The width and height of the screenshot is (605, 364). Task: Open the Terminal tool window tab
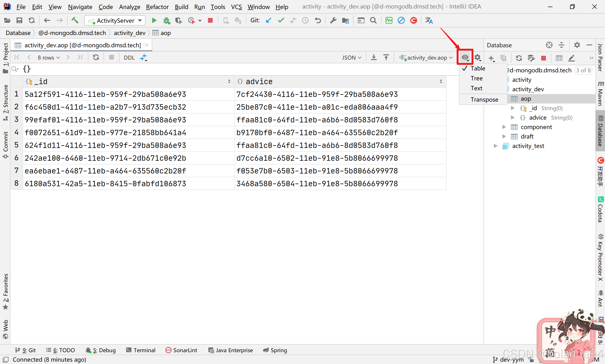(x=141, y=350)
